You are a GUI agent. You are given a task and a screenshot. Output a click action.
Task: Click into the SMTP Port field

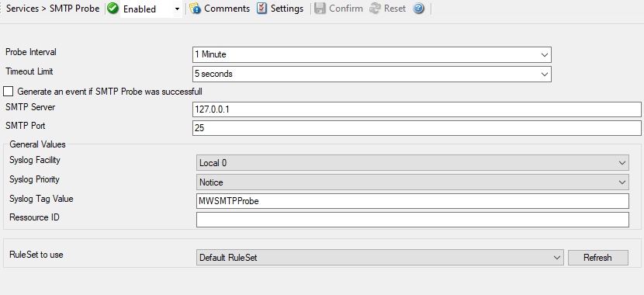tap(417, 128)
